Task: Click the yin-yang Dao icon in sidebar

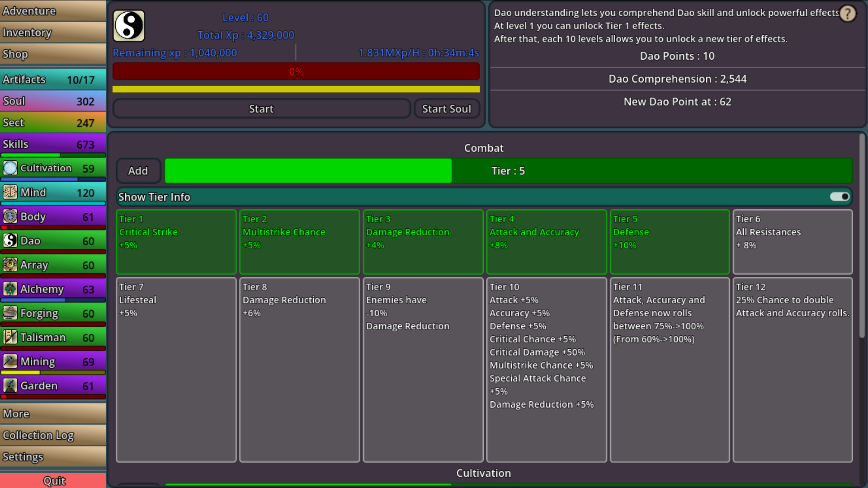Action: tap(11, 240)
